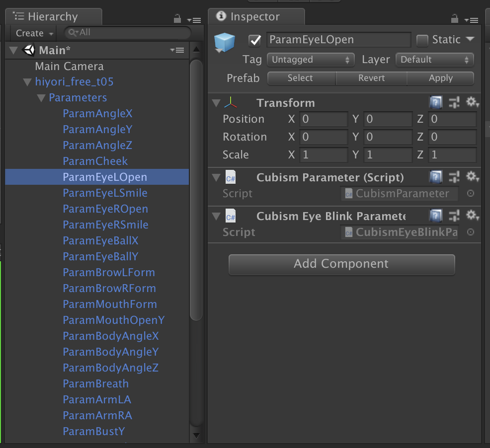Open the Tag dropdown set to Untagged
Screen dimensions: 490x448
point(311,60)
